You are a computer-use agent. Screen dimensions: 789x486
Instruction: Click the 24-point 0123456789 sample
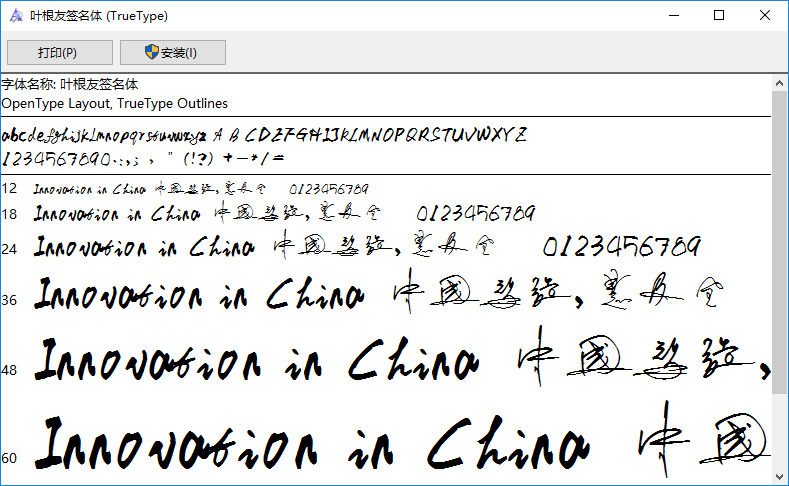[622, 247]
